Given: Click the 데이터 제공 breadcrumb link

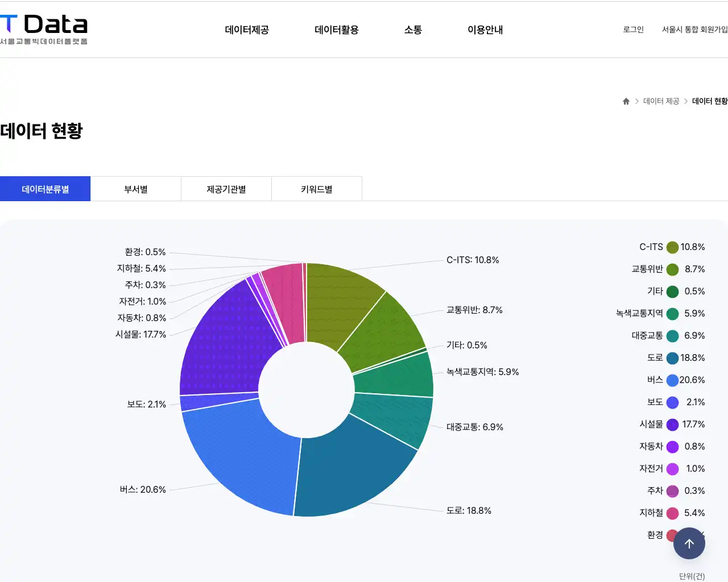Looking at the screenshot, I should 660,101.
